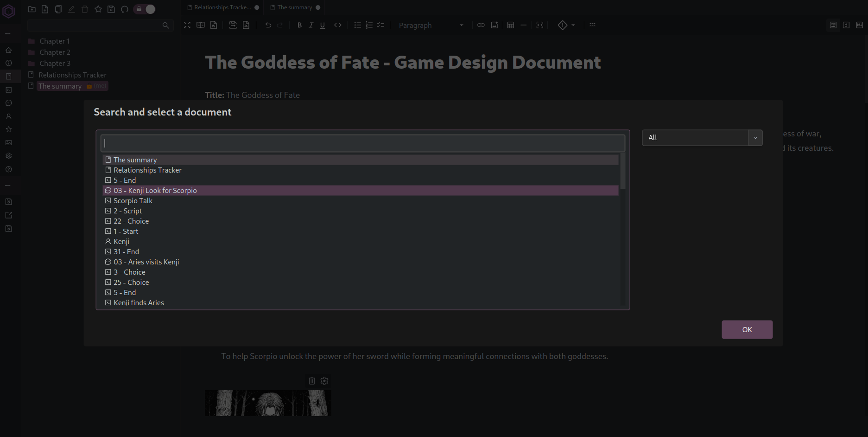
Task: Create a new document with new file icon
Action: pos(45,9)
